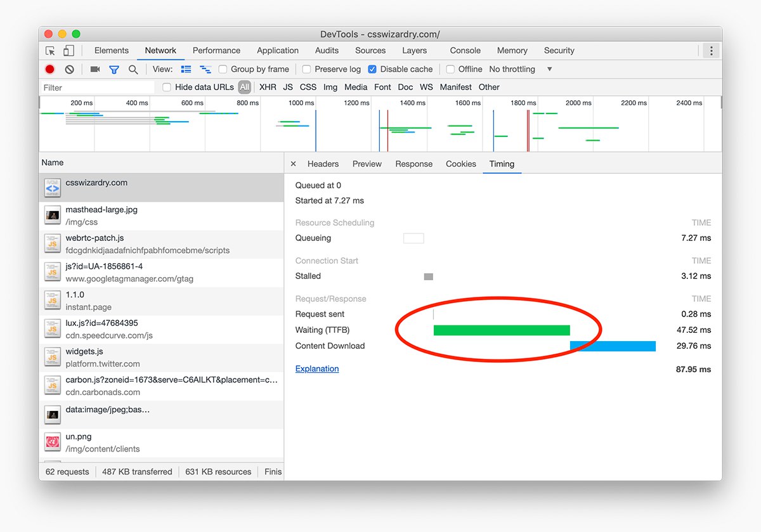This screenshot has height=532, width=761.
Task: Sort by the Name column header
Action: coord(161,163)
